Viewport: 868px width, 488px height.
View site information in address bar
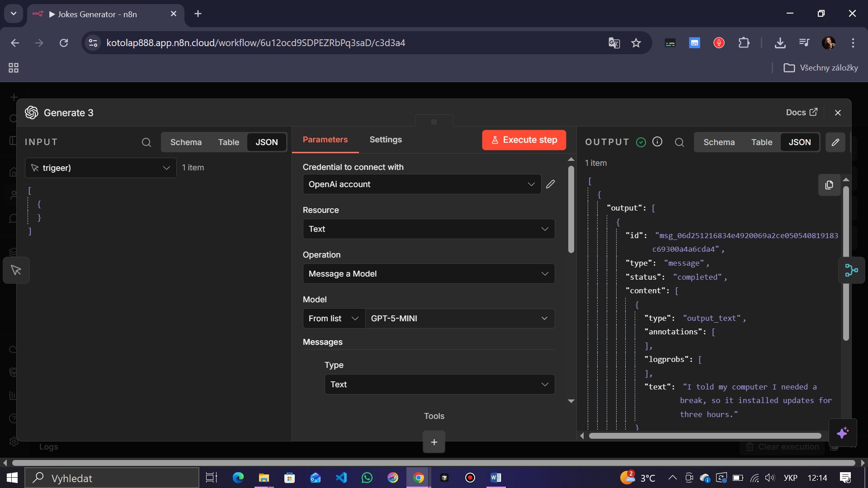pyautogui.click(x=93, y=43)
